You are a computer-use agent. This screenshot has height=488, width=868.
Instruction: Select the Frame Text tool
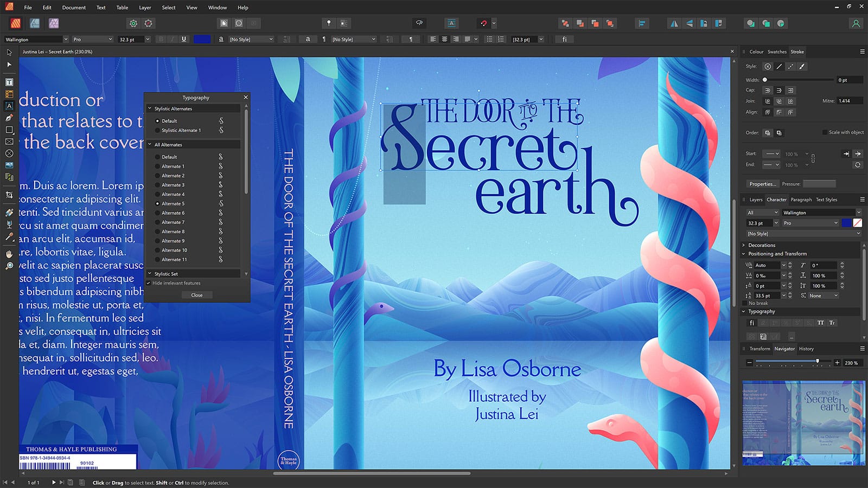pyautogui.click(x=9, y=82)
